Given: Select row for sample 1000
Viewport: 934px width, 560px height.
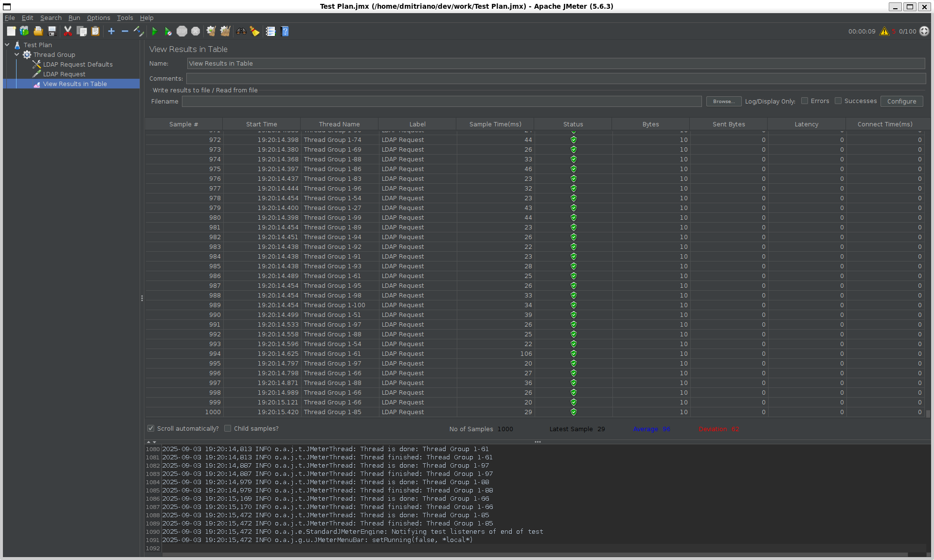Looking at the screenshot, I should tap(535, 412).
